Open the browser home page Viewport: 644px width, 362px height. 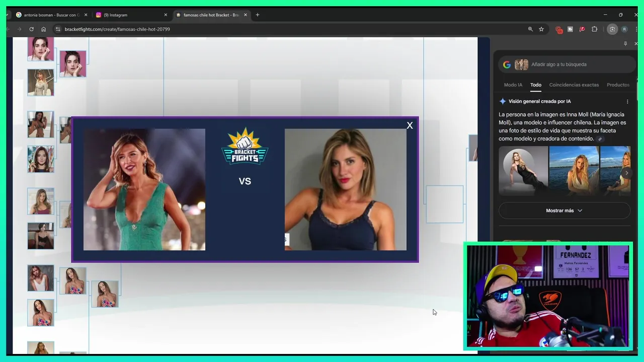click(x=43, y=29)
